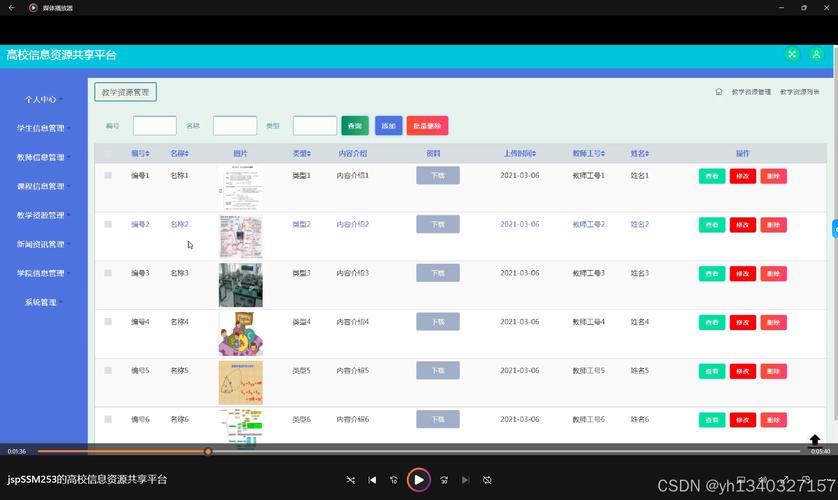Expand the 学生信息管理 sidebar menu
Screen dimensions: 838x500
(42, 128)
